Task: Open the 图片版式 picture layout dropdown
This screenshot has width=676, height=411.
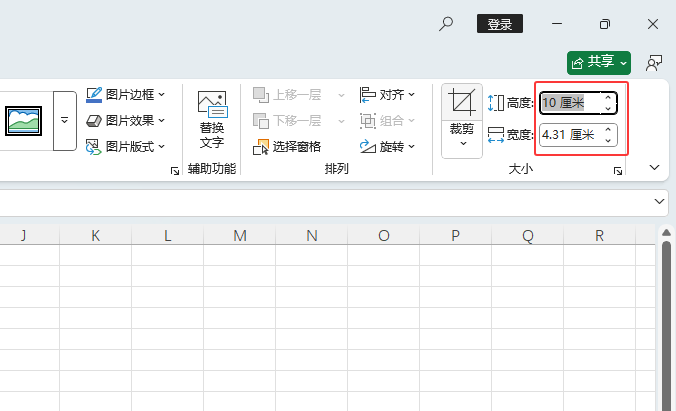Action: pos(126,146)
